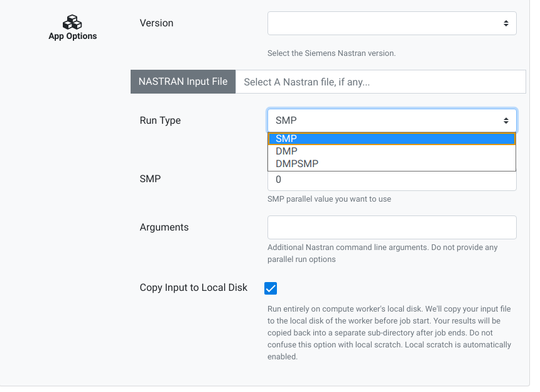The height and width of the screenshot is (392, 540).
Task: Click the Version label
Action: [156, 23]
